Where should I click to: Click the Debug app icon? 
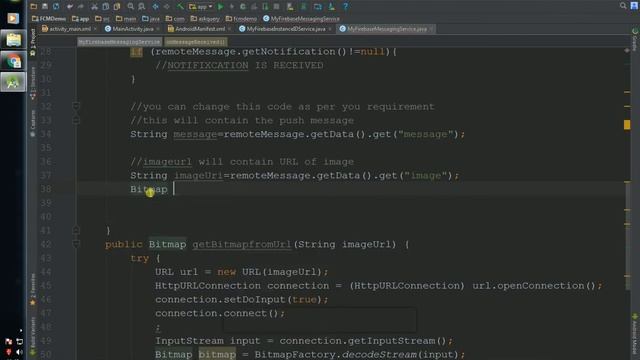[x=243, y=7]
